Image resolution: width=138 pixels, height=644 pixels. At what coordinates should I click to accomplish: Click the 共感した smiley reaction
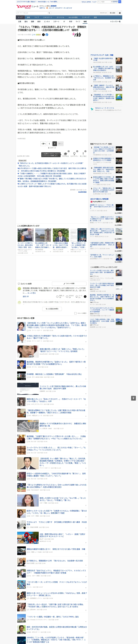(x=57, y=296)
